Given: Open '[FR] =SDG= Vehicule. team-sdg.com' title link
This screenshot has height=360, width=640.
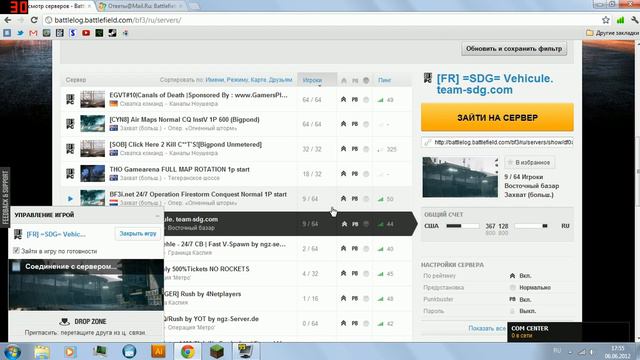Looking at the screenshot, I should coord(495,84).
